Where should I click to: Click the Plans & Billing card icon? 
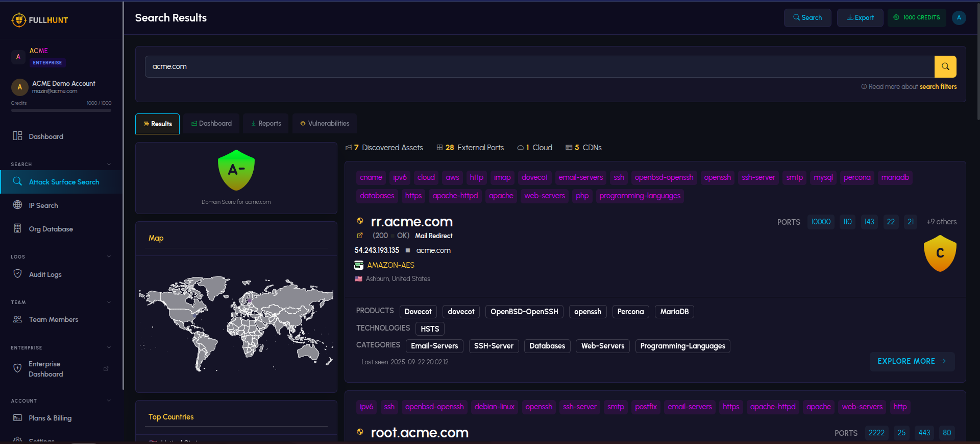17,417
